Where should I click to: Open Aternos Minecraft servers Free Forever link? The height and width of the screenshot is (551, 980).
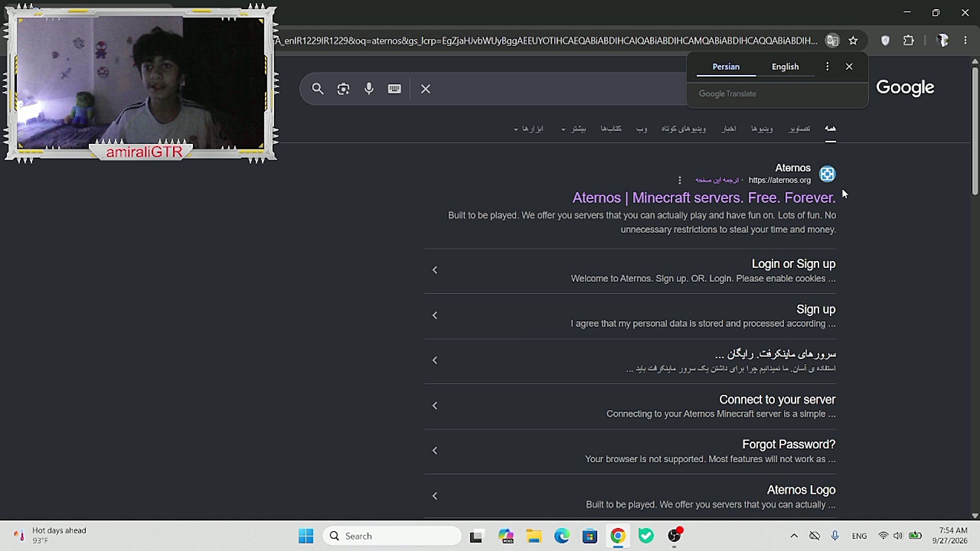[704, 198]
